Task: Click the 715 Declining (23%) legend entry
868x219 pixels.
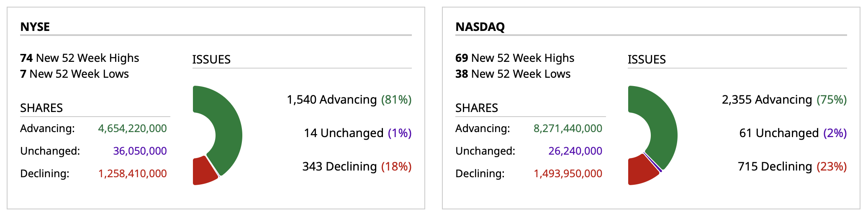Action: (792, 166)
